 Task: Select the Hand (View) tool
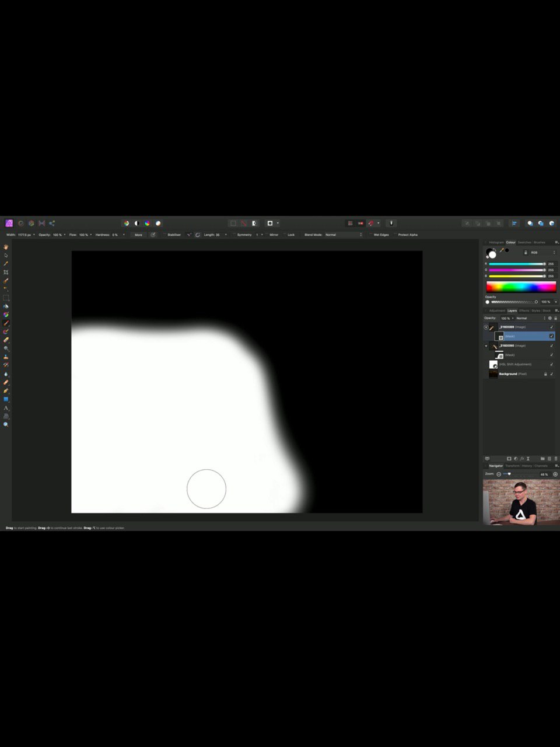[6, 247]
